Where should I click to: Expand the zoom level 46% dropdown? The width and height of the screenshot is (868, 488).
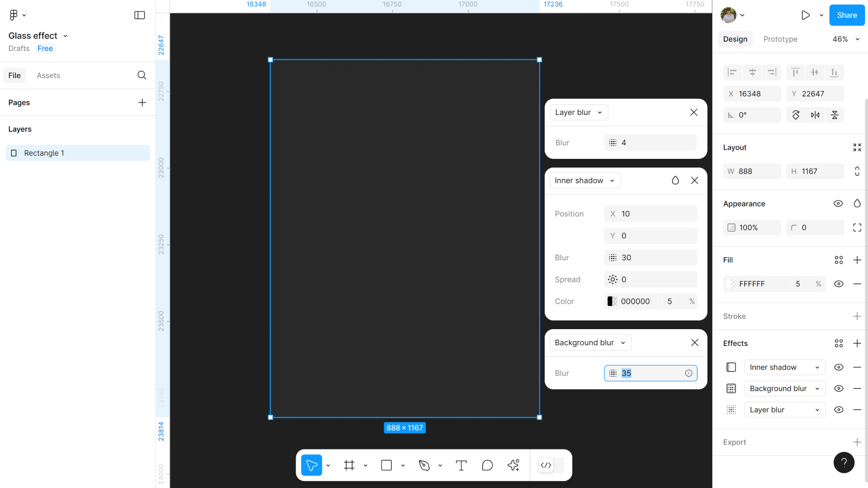[x=846, y=39]
